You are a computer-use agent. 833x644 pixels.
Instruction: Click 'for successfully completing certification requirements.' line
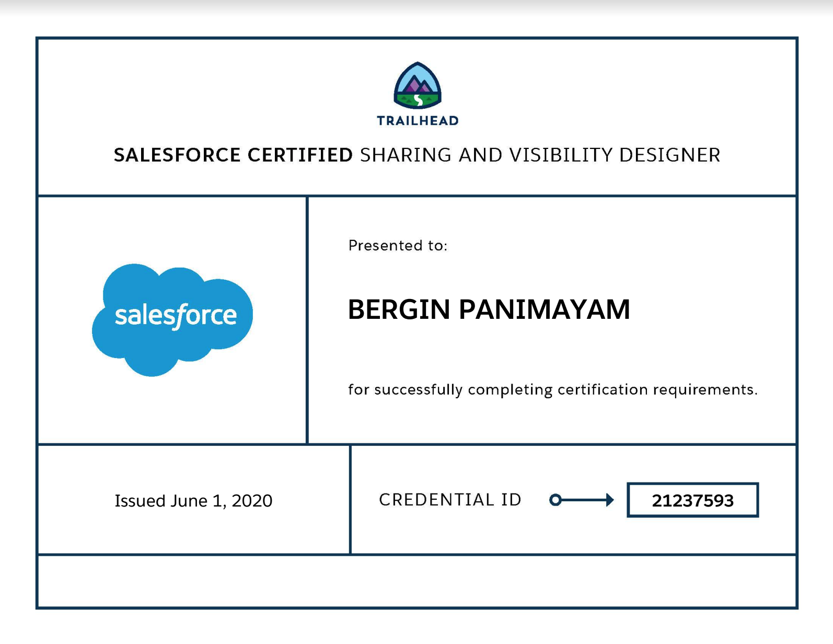click(553, 389)
